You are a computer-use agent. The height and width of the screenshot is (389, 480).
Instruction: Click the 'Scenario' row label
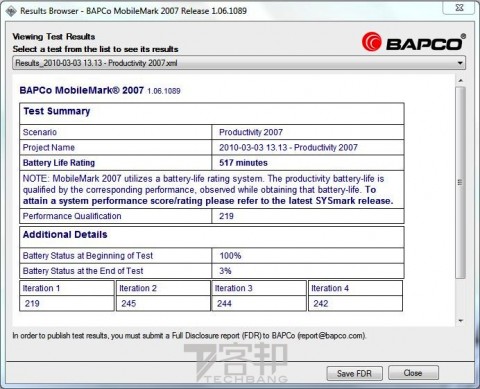[40, 132]
